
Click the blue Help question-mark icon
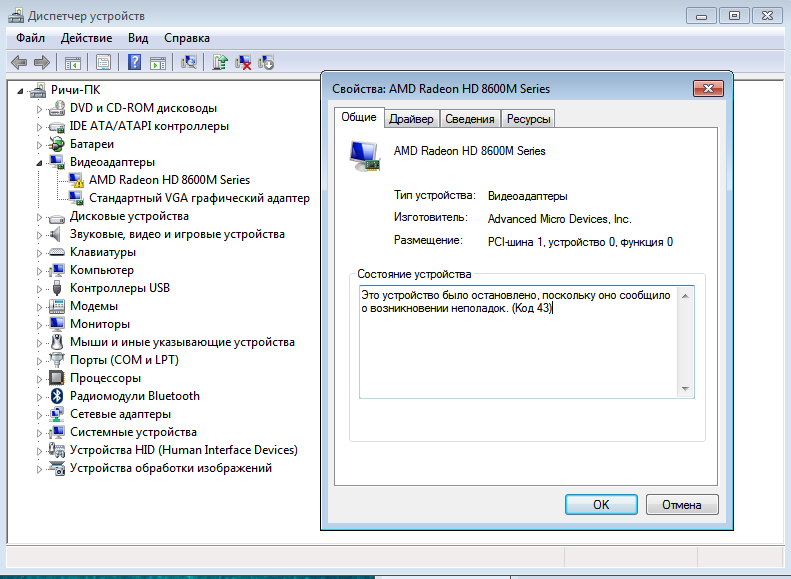pos(134,63)
